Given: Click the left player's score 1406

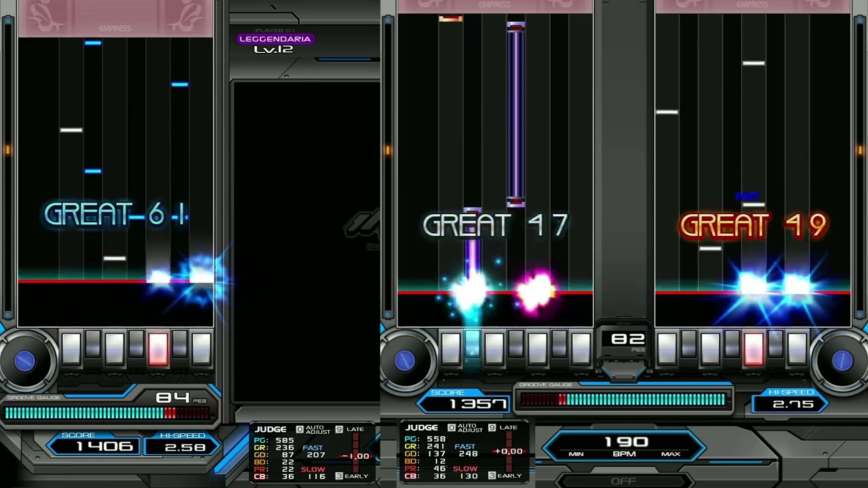Looking at the screenshot, I should tap(104, 446).
